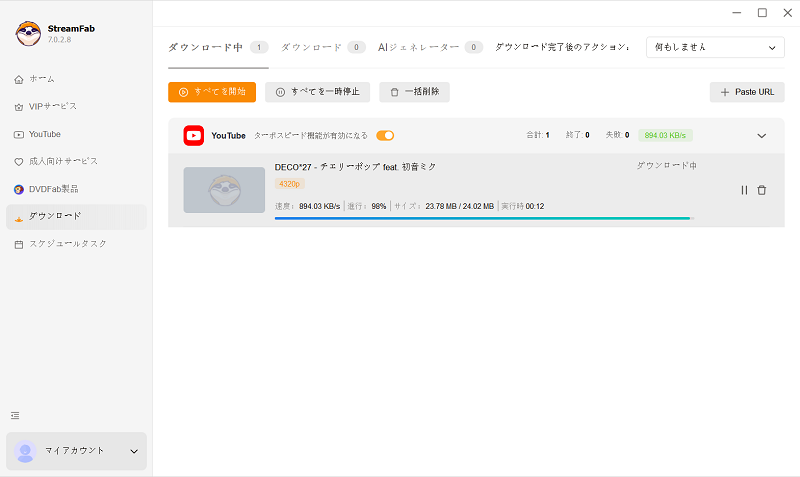Click the download progress bar
The height and width of the screenshot is (477, 800).
click(484, 218)
